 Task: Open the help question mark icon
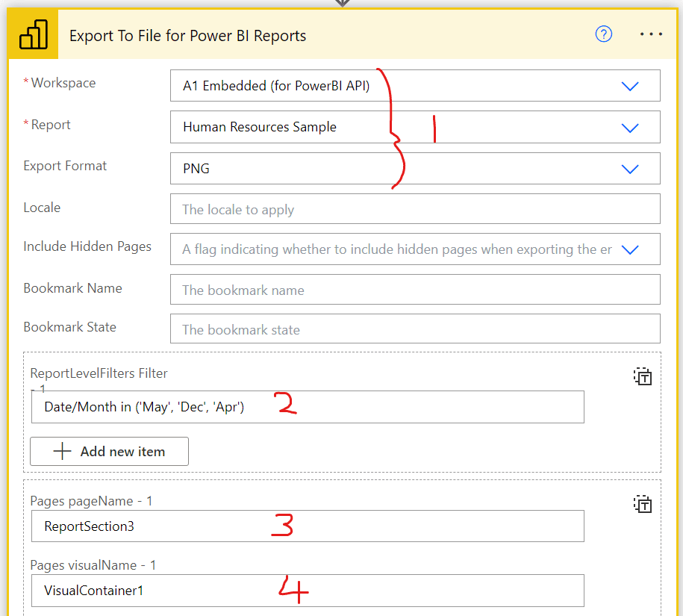603,34
